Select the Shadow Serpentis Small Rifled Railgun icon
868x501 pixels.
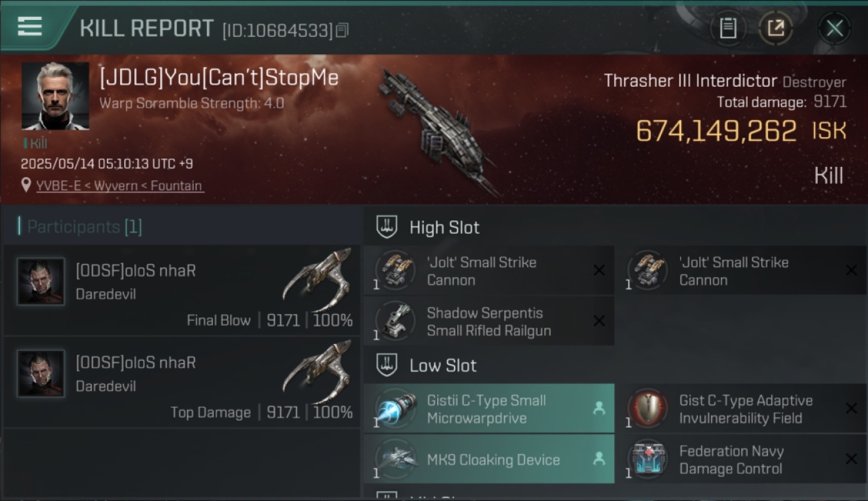[395, 321]
